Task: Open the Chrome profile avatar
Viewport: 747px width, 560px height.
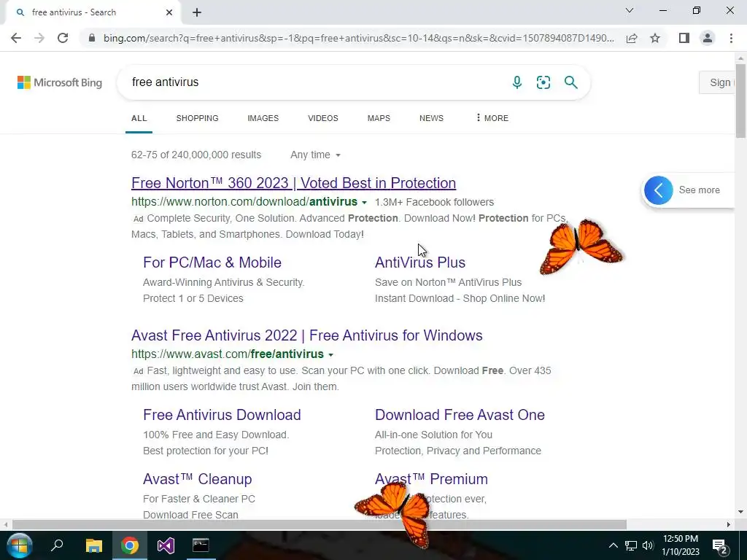Action: (x=708, y=38)
